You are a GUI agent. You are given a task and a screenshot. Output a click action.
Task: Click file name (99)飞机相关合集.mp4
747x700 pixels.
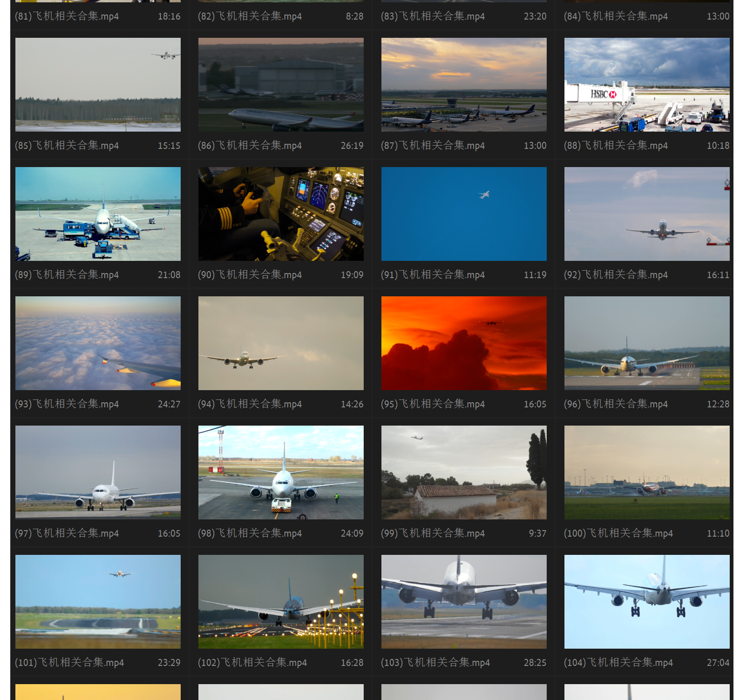click(433, 533)
